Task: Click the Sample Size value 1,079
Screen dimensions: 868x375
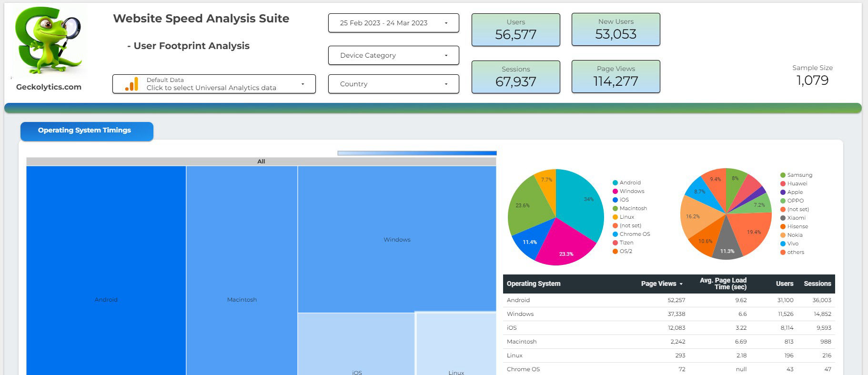Action: [812, 80]
